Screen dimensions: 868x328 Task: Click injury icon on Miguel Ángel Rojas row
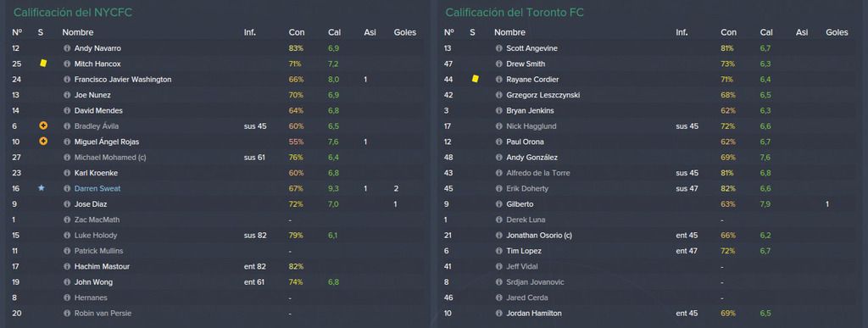[x=43, y=142]
